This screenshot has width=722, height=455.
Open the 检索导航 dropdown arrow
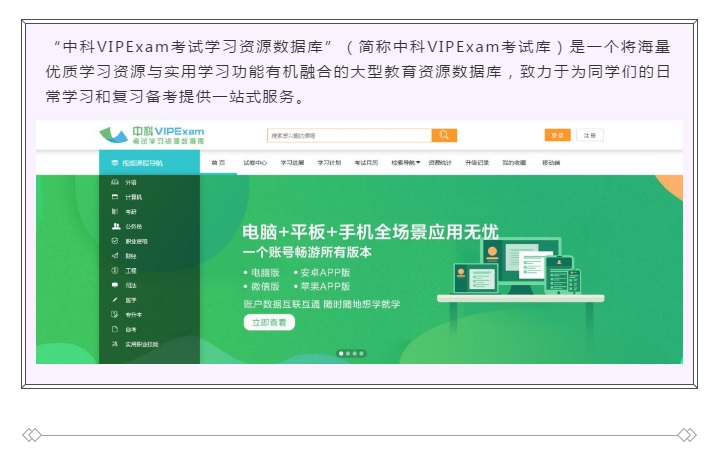[418, 163]
